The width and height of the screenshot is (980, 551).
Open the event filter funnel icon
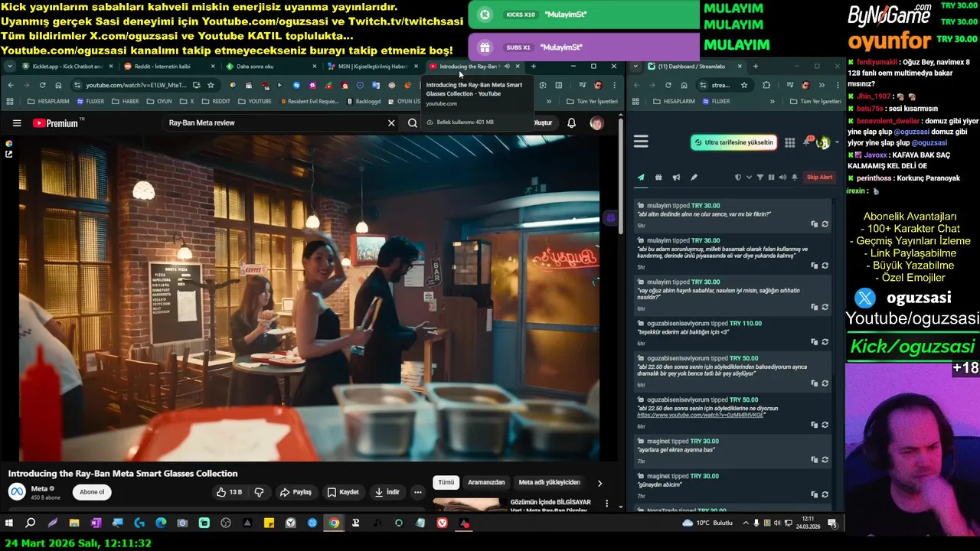pos(760,178)
